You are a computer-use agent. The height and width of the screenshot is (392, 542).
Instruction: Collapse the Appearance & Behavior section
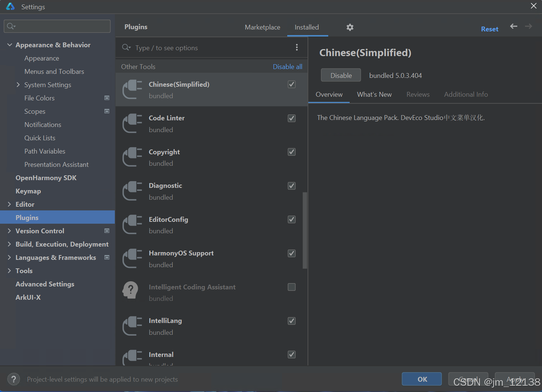(9, 45)
